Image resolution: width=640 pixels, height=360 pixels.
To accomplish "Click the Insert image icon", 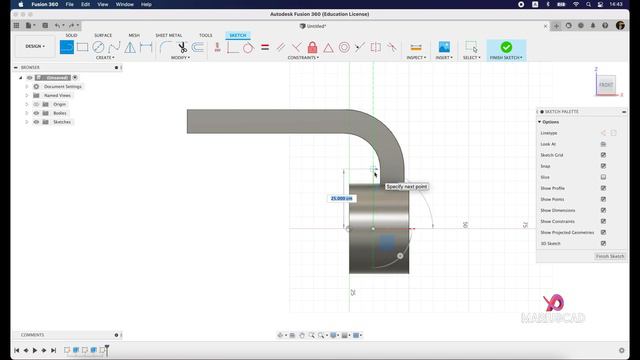I will tap(444, 47).
